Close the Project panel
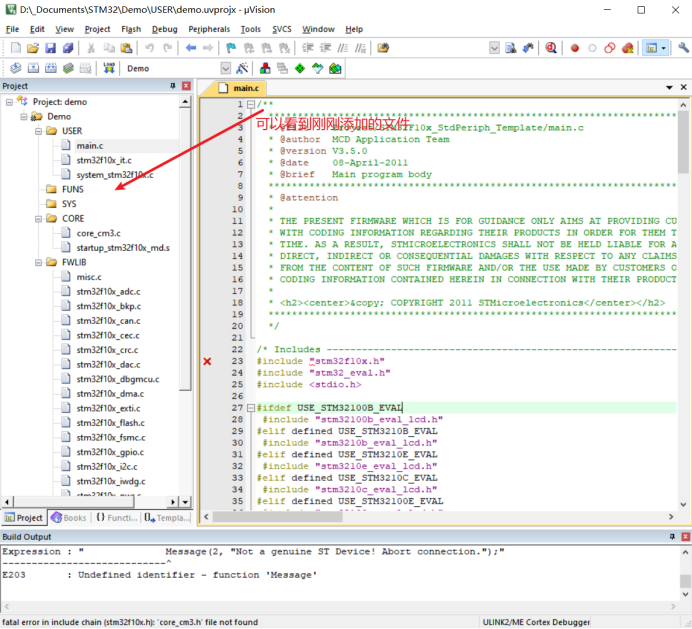The height and width of the screenshot is (629, 692). [186, 86]
